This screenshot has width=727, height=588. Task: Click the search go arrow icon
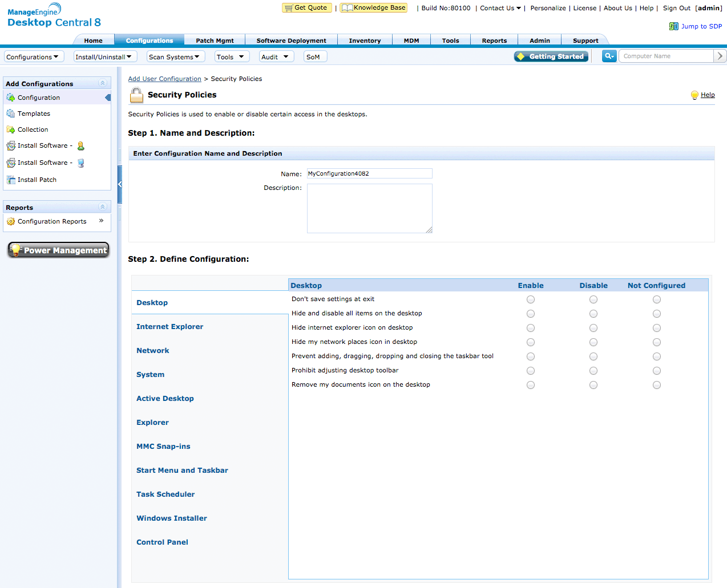tap(720, 56)
